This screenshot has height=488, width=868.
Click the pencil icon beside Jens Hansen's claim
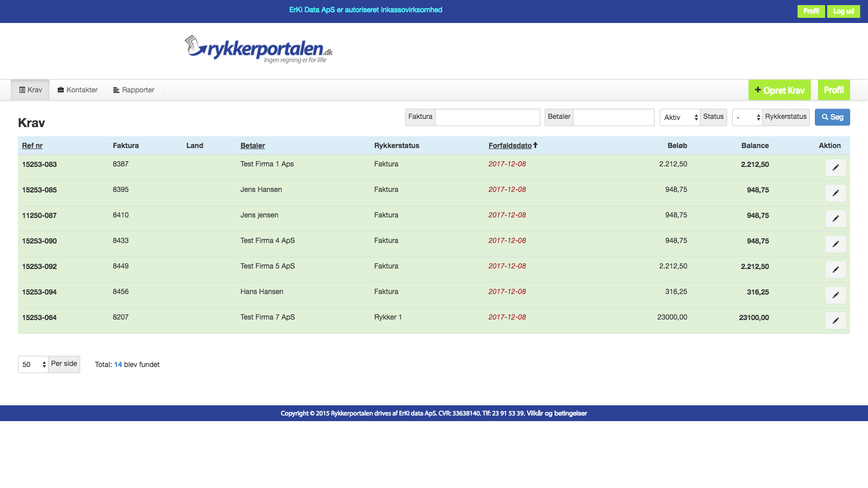[x=836, y=193]
